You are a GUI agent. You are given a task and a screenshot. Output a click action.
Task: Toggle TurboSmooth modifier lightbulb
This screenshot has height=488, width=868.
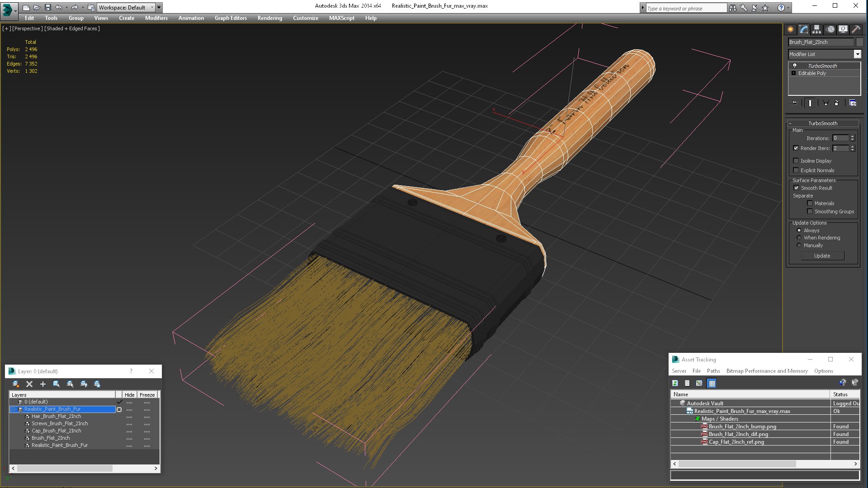(794, 66)
